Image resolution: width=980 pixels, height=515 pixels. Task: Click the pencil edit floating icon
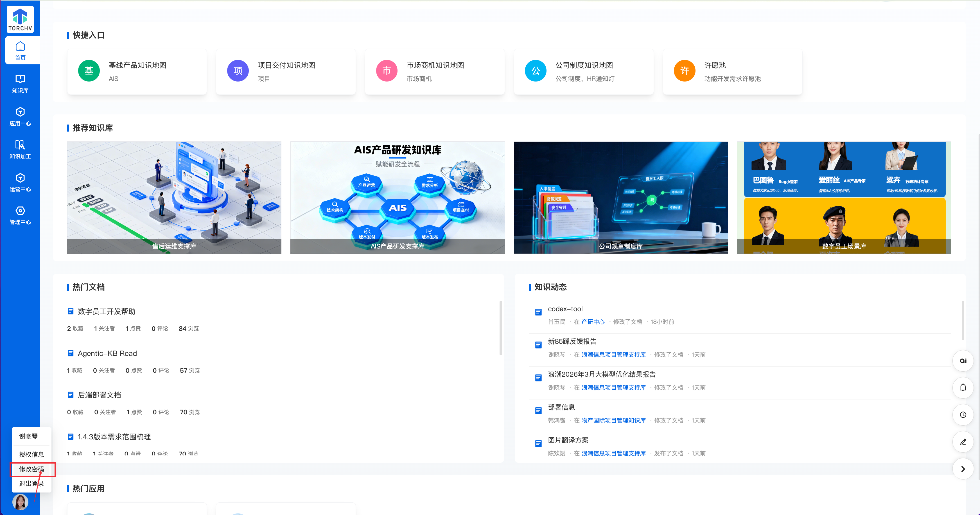coord(963,442)
